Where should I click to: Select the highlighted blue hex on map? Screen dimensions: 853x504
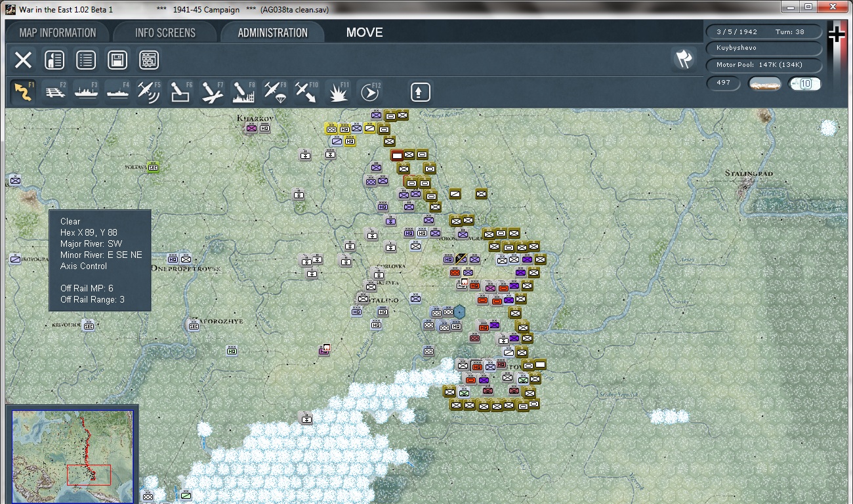[459, 312]
